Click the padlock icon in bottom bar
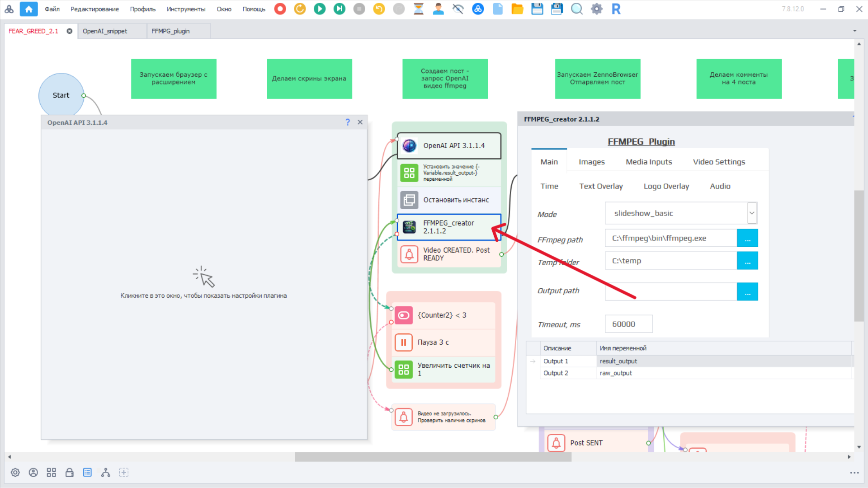Image resolution: width=868 pixels, height=488 pixels. pos(69,473)
